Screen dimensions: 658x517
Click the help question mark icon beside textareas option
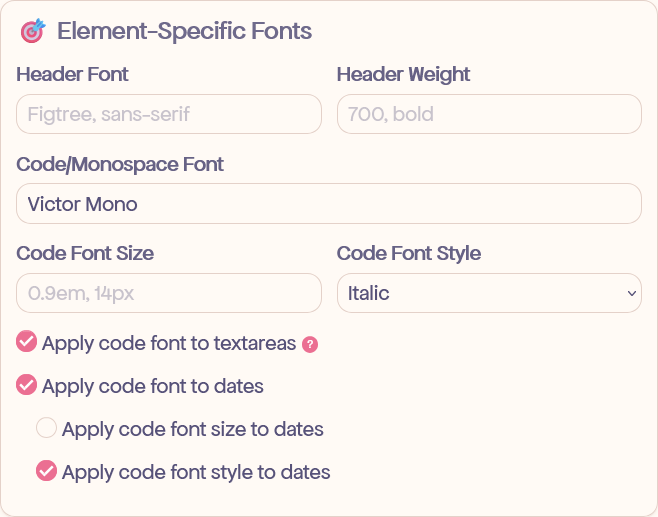(310, 345)
